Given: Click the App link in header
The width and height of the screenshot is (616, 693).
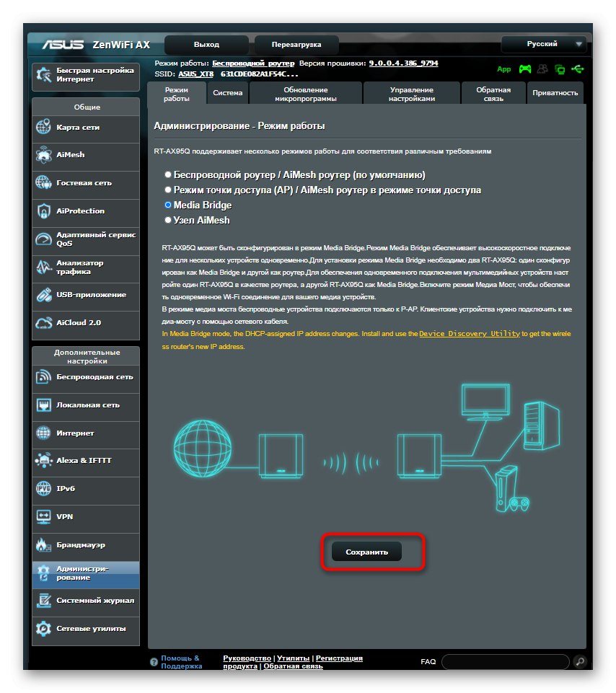Looking at the screenshot, I should coord(503,69).
